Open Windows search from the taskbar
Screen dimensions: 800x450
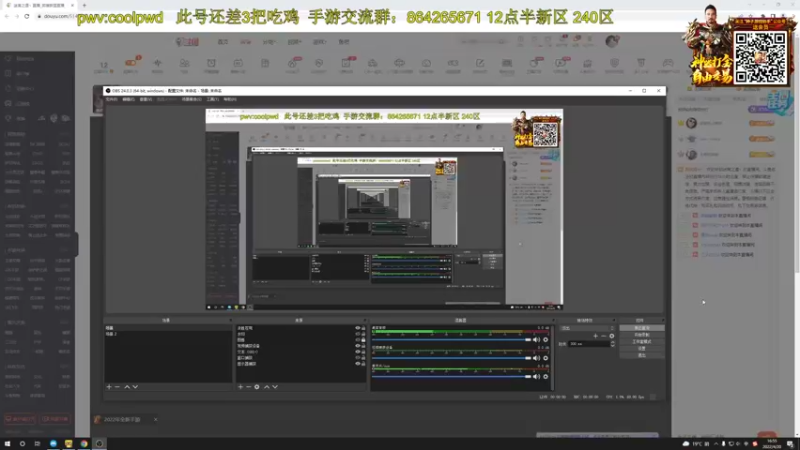coord(22,444)
